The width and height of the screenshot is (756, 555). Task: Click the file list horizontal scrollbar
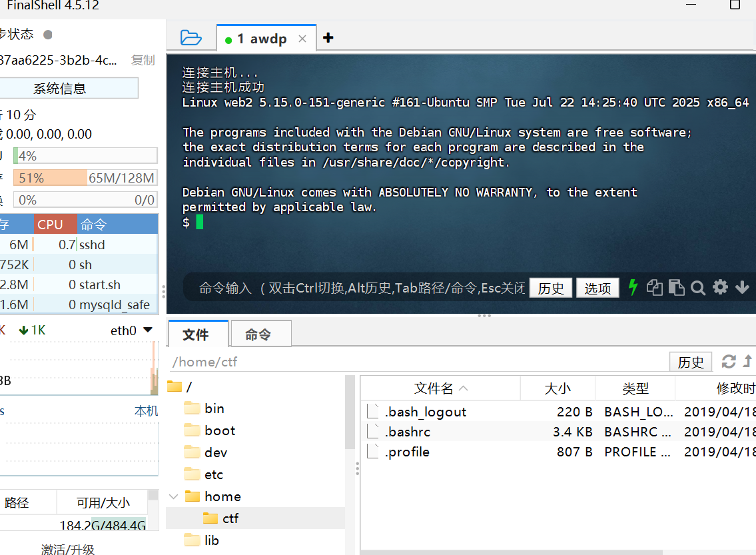pos(511,552)
